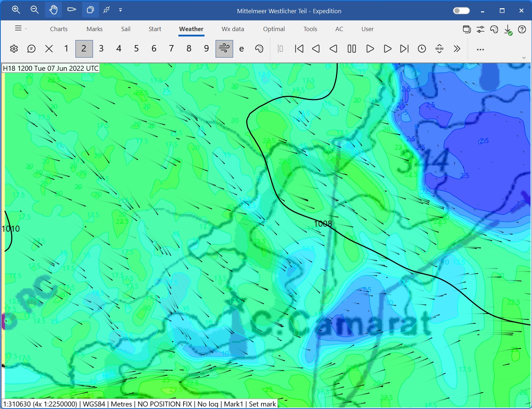Toggle the switch in the title bar
532x409 pixels.
pos(461,11)
